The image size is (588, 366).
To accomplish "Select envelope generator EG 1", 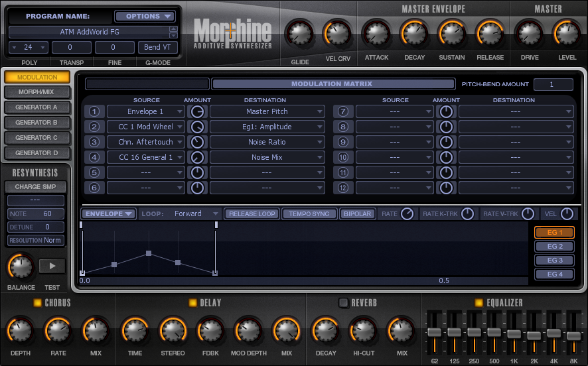I will click(x=555, y=233).
